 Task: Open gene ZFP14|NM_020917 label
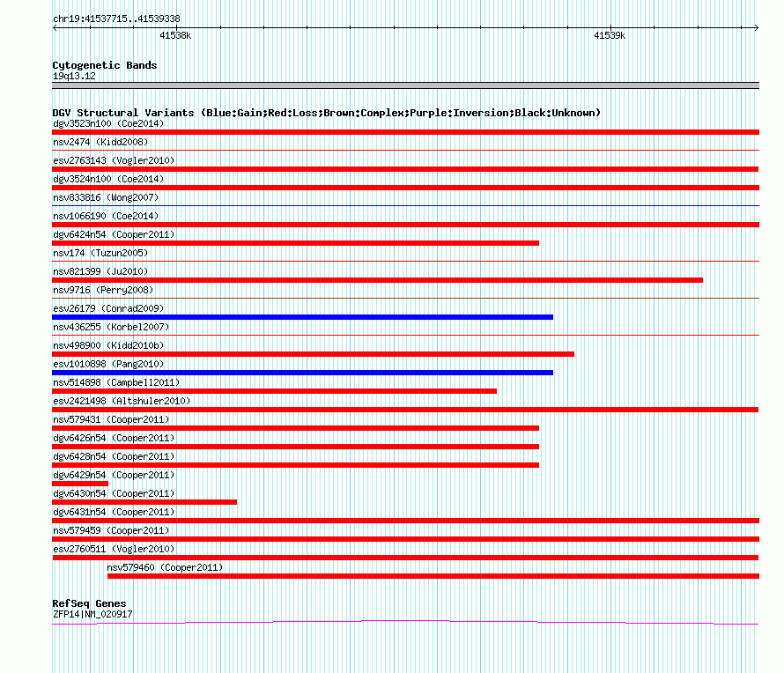tap(93, 615)
